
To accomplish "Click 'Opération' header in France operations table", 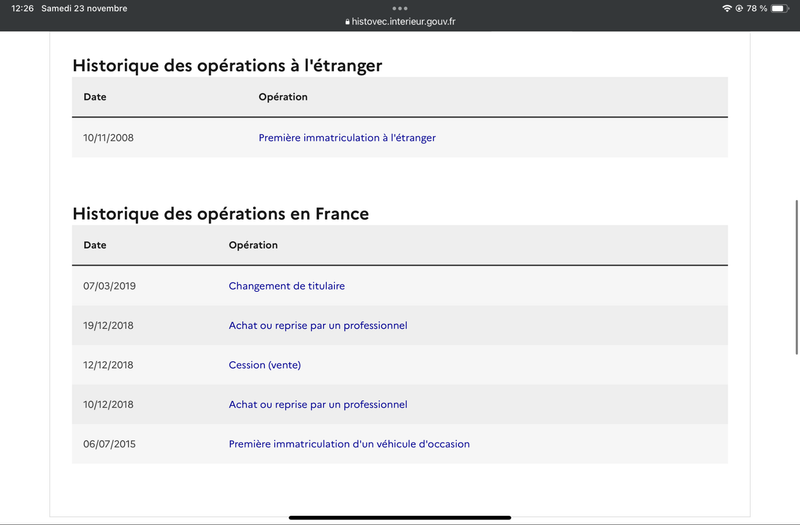I will 253,245.
